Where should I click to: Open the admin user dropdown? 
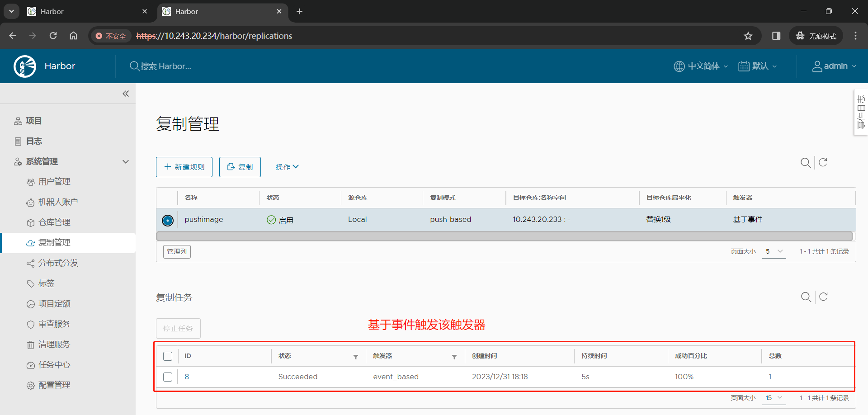pos(835,66)
